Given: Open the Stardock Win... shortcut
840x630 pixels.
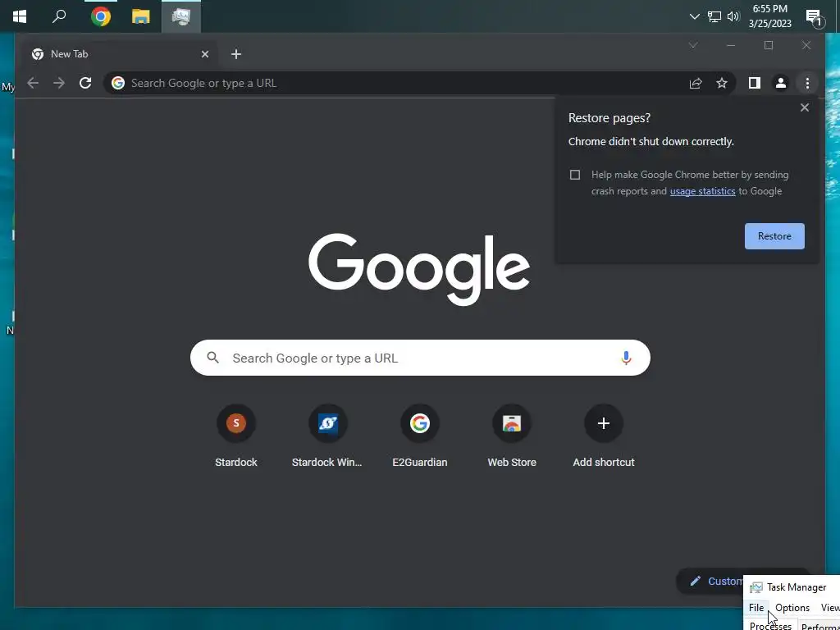Looking at the screenshot, I should [327, 436].
